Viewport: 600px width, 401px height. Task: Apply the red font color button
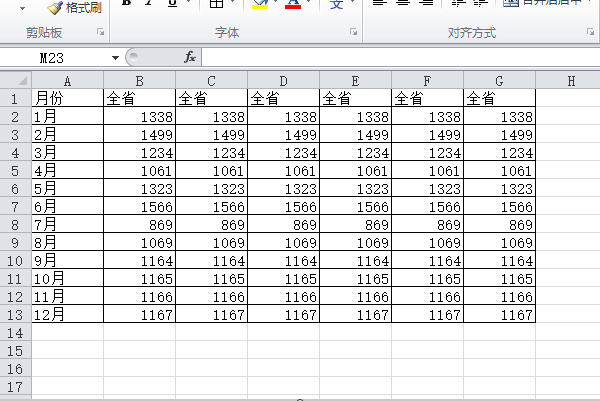tap(293, 4)
